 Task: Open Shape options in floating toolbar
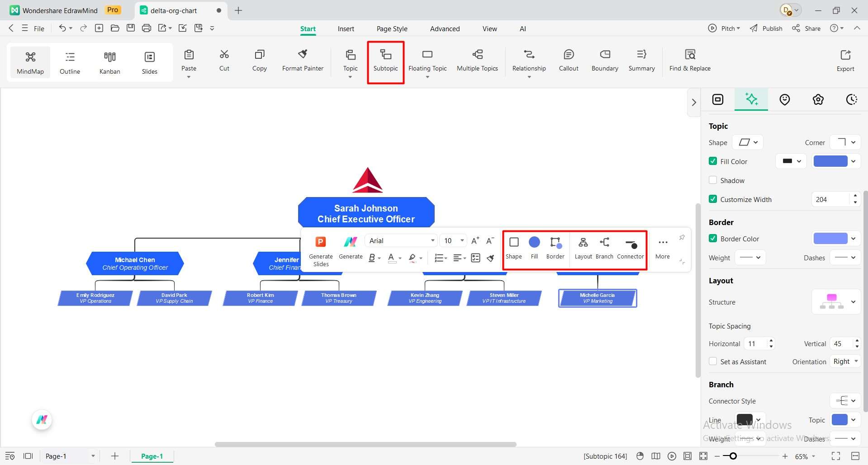514,248
